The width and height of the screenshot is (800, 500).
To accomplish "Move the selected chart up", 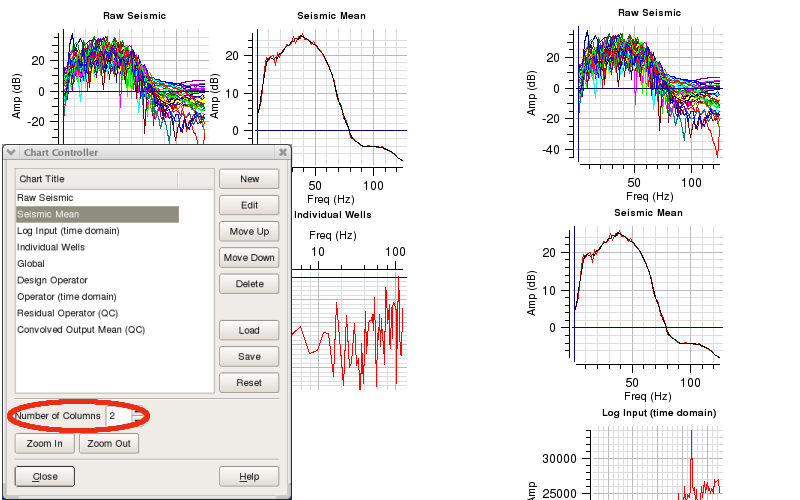I will pos(249,231).
